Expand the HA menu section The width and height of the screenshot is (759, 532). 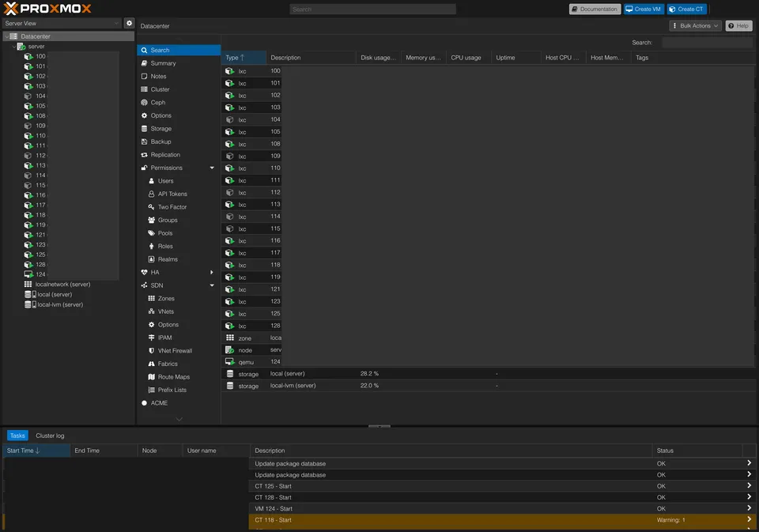[x=212, y=273]
